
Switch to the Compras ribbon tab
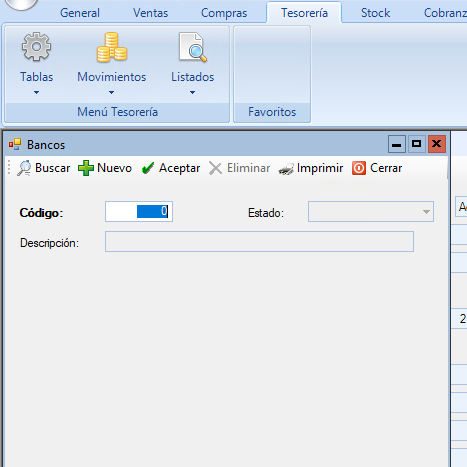224,13
